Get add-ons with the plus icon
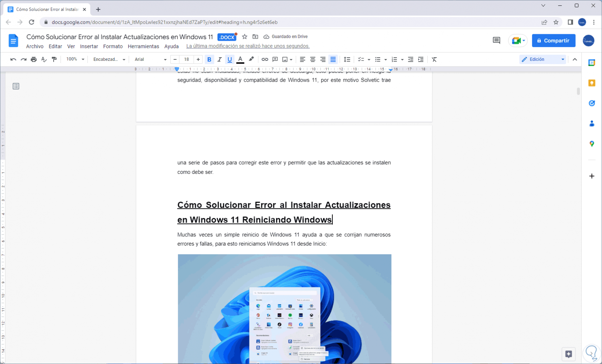 coord(592,176)
